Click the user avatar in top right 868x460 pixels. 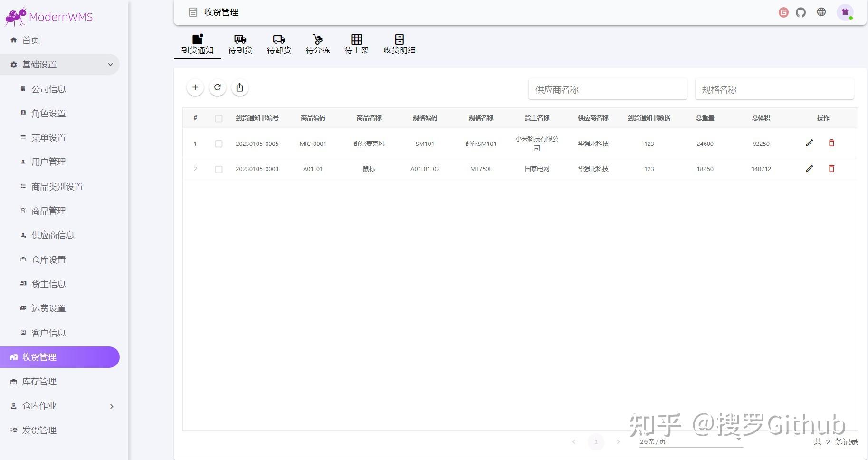[x=845, y=12]
